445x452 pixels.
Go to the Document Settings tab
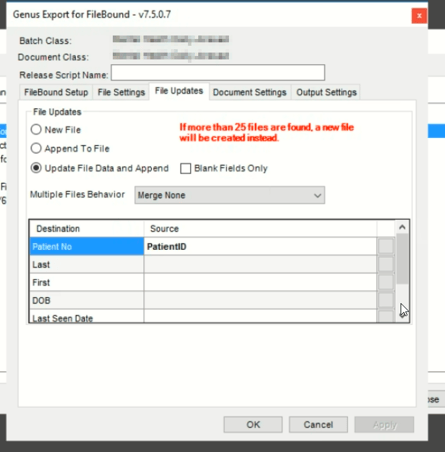click(x=250, y=92)
